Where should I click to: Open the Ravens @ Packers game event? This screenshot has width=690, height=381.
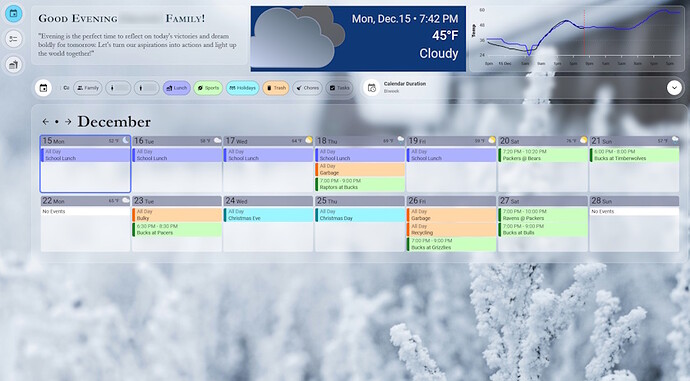click(543, 215)
